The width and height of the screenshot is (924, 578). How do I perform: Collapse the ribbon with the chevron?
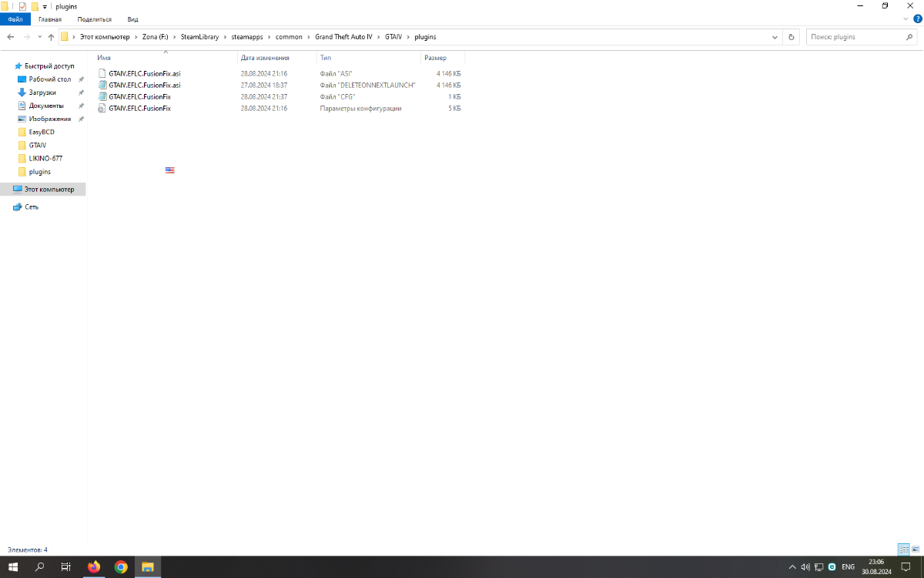click(x=906, y=18)
